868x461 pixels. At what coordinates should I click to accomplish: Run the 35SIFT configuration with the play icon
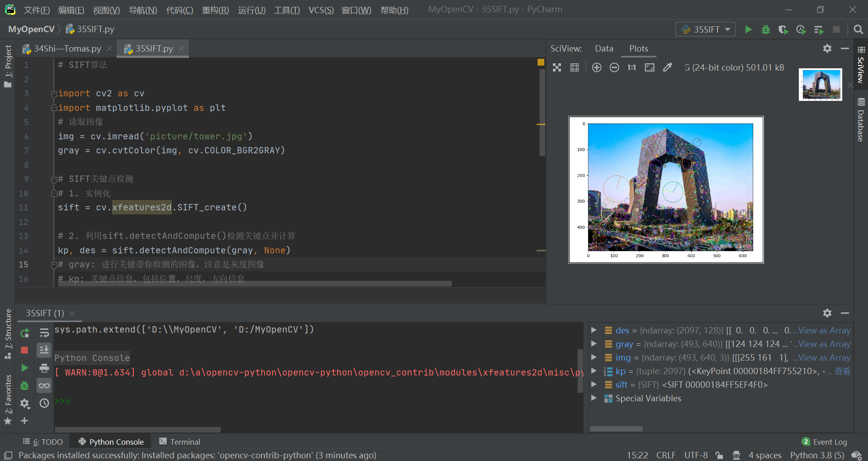pos(748,29)
